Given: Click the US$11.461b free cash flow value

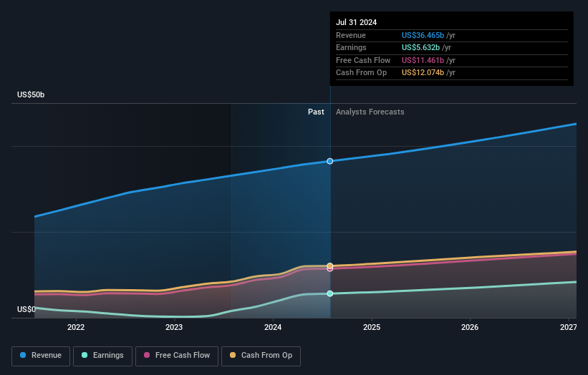Looking at the screenshot, I should 423,60.
